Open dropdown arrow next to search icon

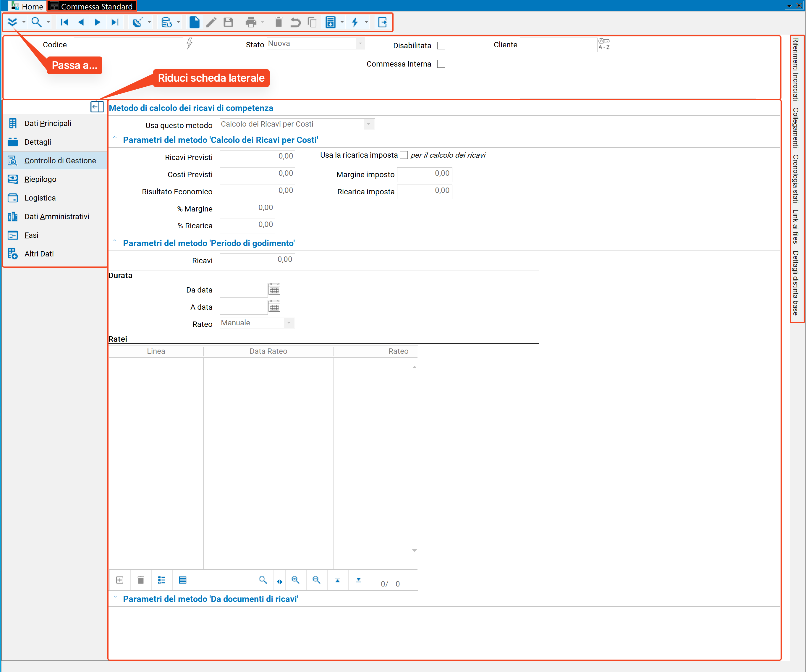[48, 22]
